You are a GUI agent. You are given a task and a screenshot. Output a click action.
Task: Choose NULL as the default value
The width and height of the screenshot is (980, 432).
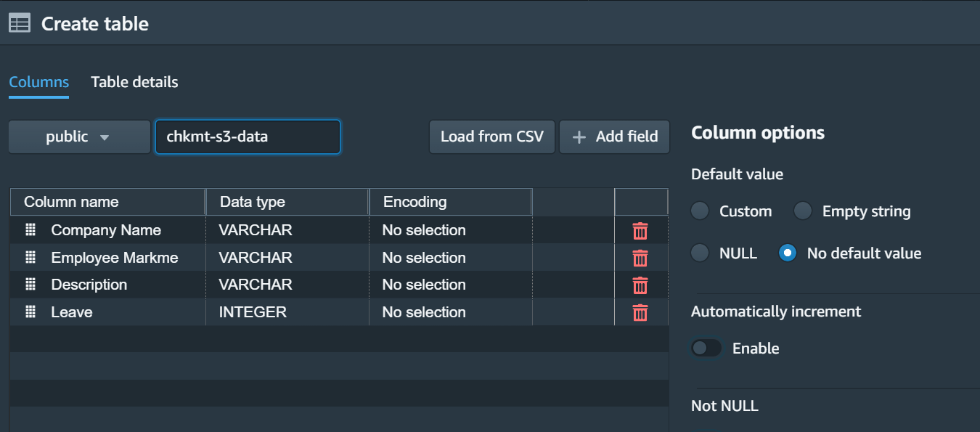point(699,253)
